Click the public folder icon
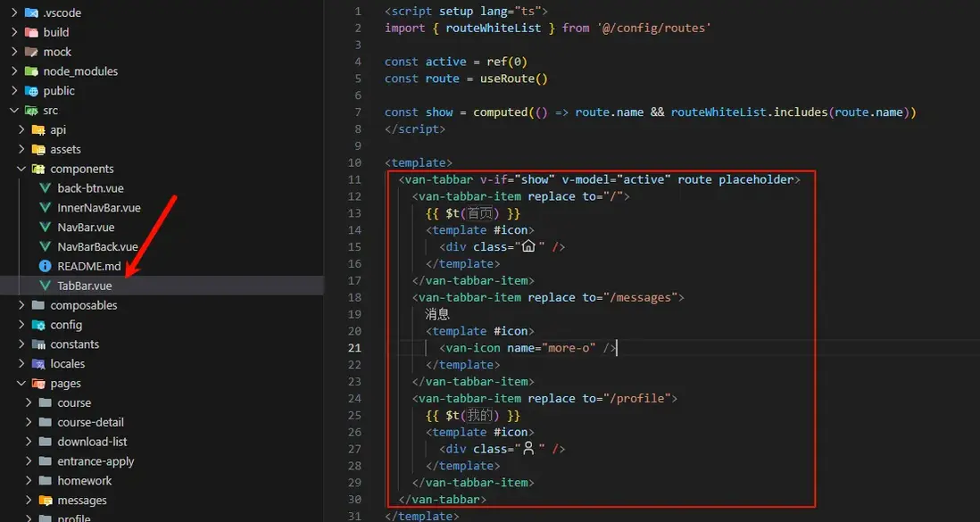980x522 pixels. point(31,91)
